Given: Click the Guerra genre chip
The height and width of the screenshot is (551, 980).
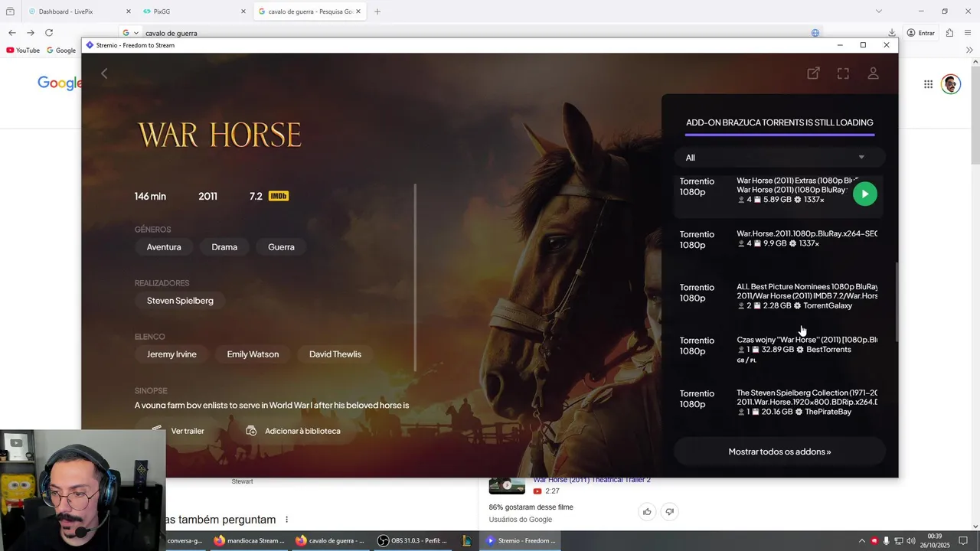Looking at the screenshot, I should 281,247.
